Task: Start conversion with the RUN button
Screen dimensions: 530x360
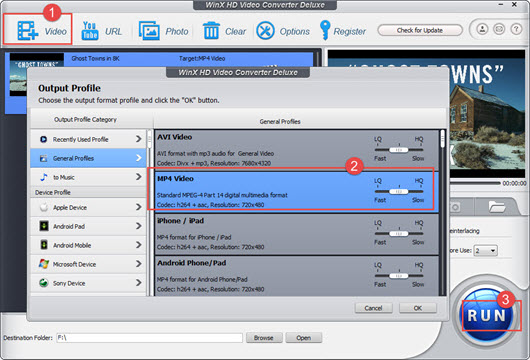Action: pos(486,315)
